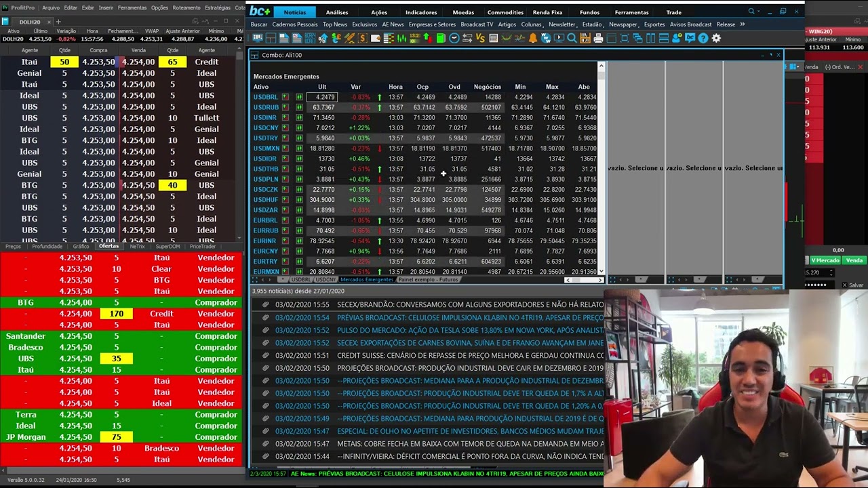Open the magnifier search tool in the toolbar
This screenshot has height=488, width=868.
[x=572, y=39]
